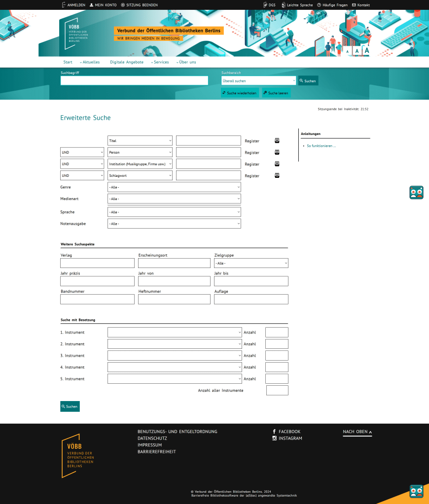This screenshot has height=504, width=429.
Task: Select the largest 'A' font size button
Action: click(x=366, y=50)
